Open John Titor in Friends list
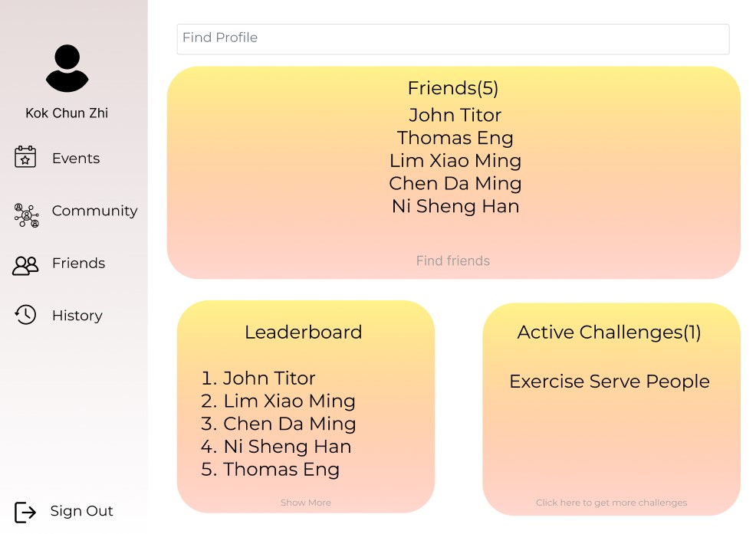The height and width of the screenshot is (534, 756). pos(455,115)
